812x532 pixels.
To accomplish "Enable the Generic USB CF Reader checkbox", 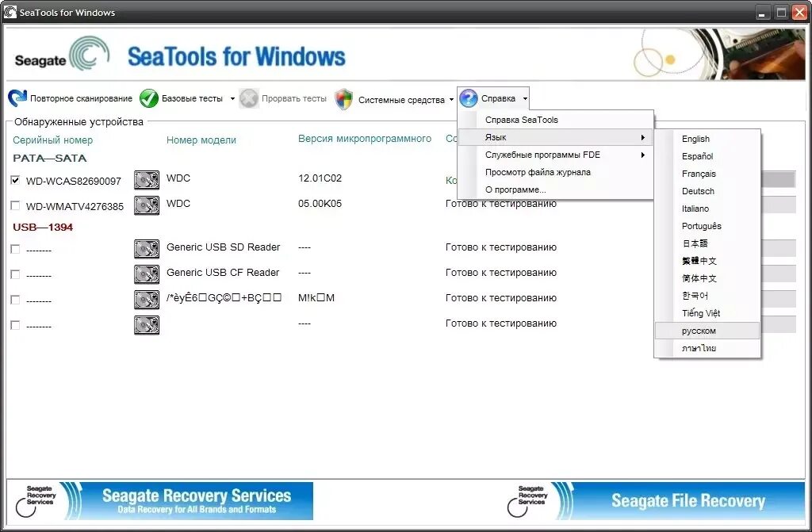I will click(x=15, y=272).
